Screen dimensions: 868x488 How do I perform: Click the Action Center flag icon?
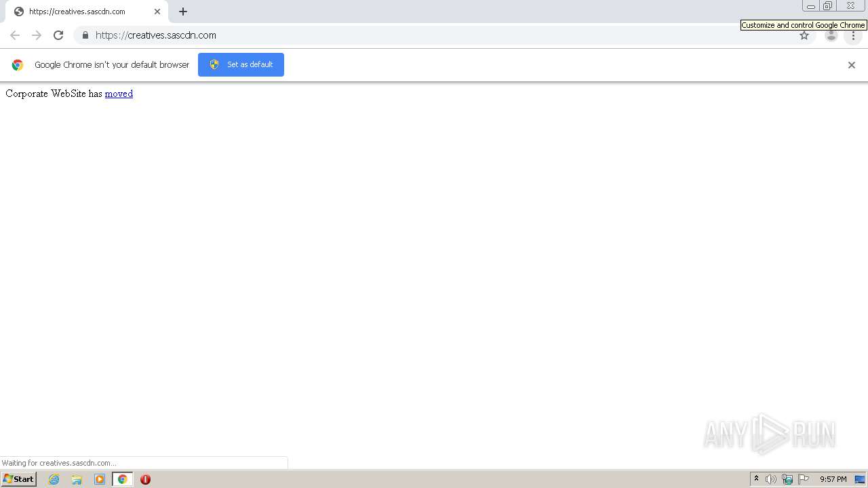[804, 479]
